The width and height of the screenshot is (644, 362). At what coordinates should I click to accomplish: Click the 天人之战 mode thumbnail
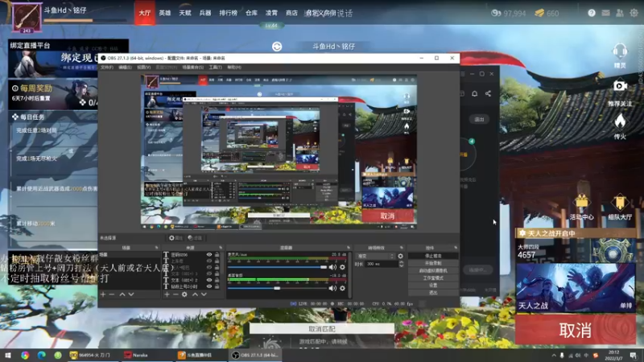[x=576, y=287]
